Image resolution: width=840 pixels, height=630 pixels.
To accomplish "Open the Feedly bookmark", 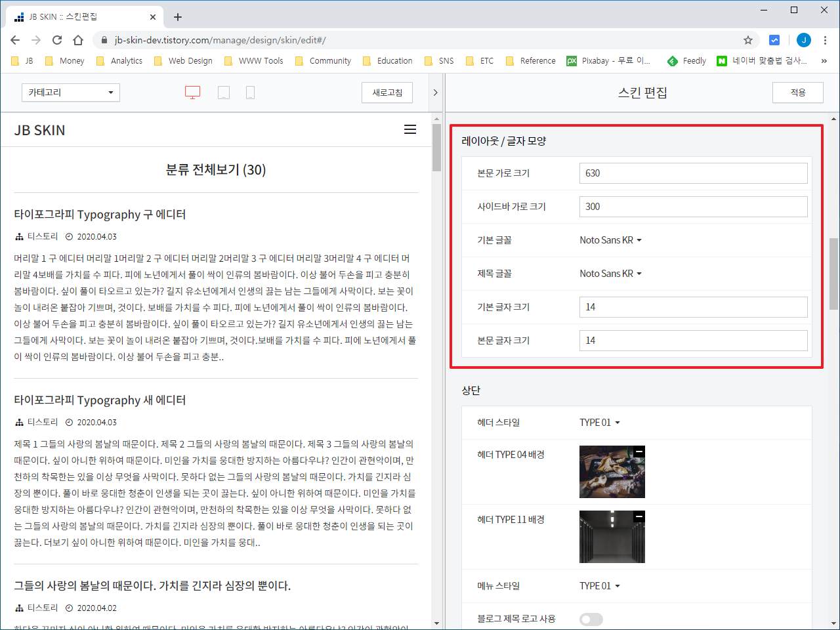I will click(x=686, y=60).
